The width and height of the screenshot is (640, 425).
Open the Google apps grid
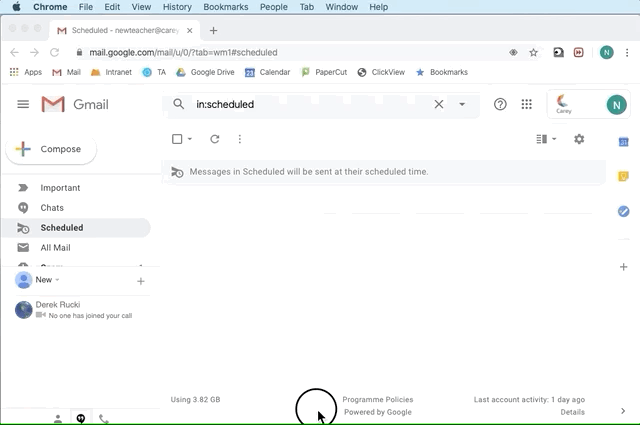click(x=527, y=105)
